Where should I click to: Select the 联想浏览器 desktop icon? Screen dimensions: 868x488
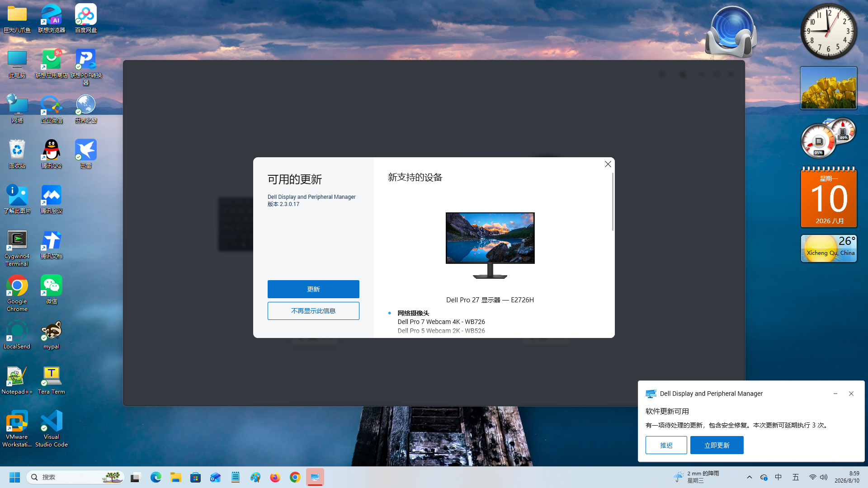coord(52,19)
